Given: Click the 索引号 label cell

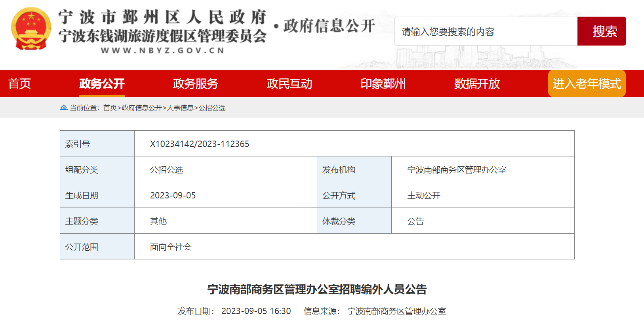Looking at the screenshot, I should pos(97,143).
